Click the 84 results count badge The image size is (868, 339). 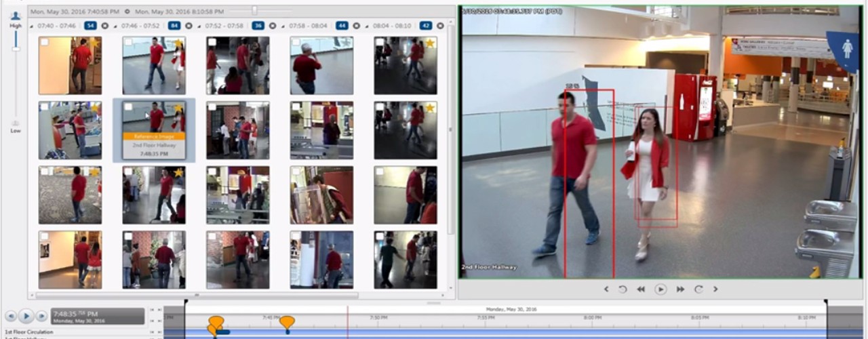(x=174, y=26)
